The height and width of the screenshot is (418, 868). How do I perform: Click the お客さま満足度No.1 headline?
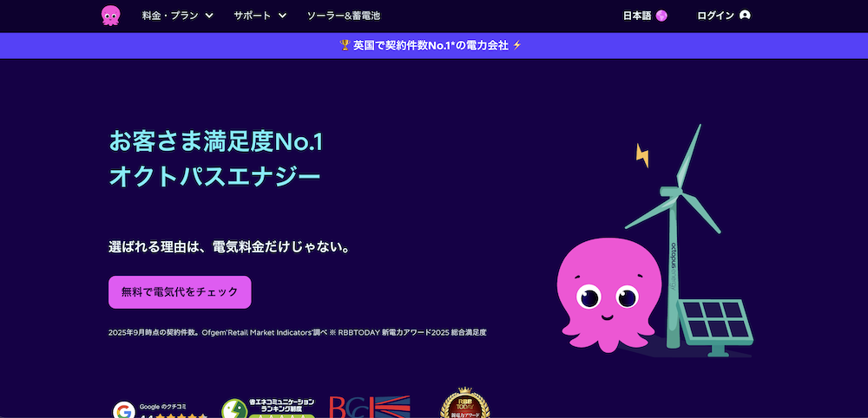[216, 142]
